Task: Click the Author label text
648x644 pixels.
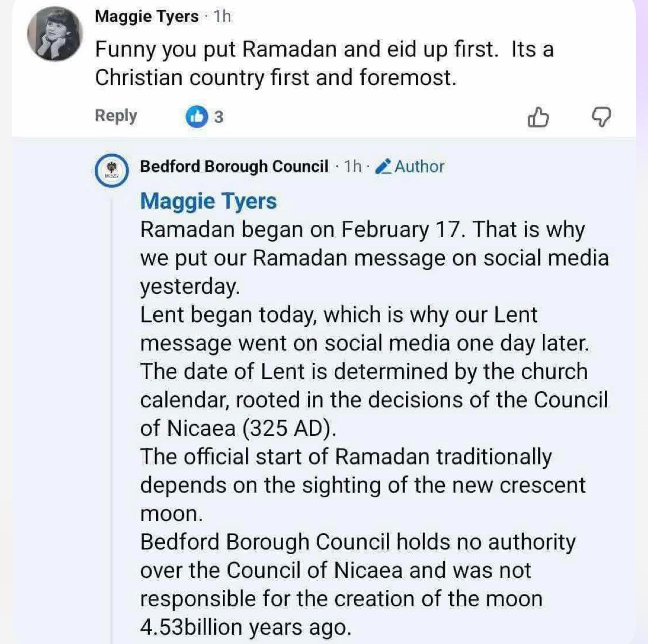Action: (x=419, y=166)
